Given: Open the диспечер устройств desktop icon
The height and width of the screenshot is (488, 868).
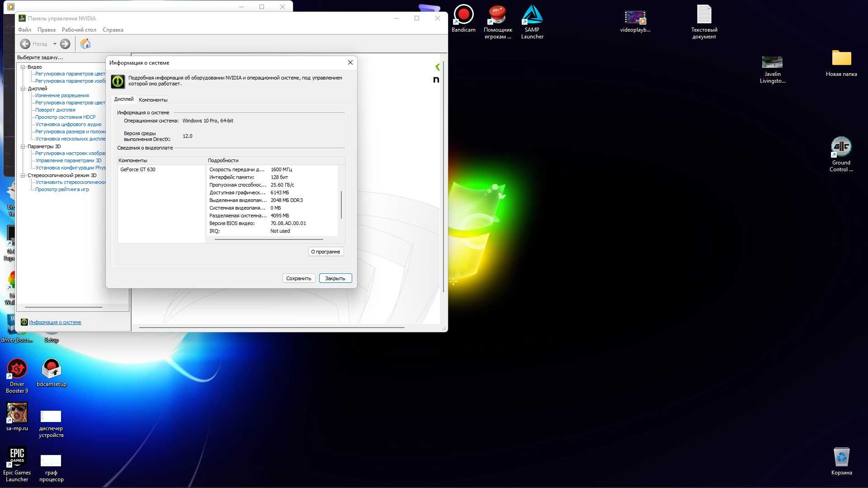Looking at the screenshot, I should click(51, 424).
